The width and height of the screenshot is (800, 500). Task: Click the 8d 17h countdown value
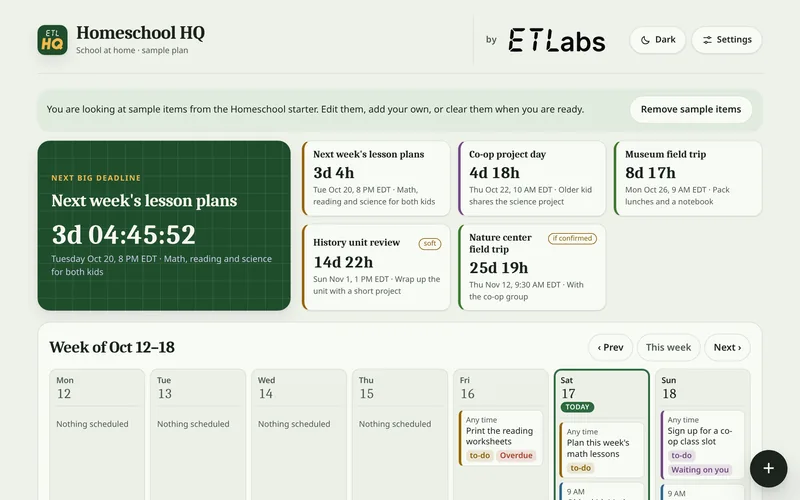pos(650,173)
